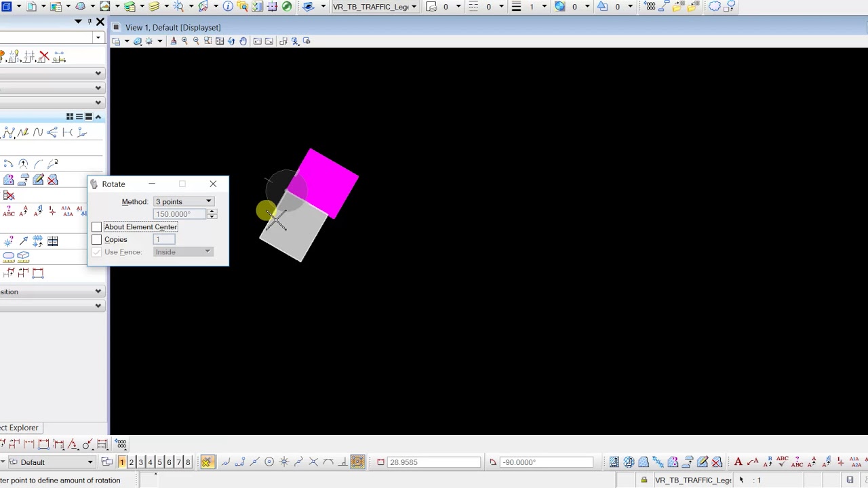The height and width of the screenshot is (488, 868).
Task: Toggle the AccuSnap button in snap bar
Action: [x=207, y=462]
